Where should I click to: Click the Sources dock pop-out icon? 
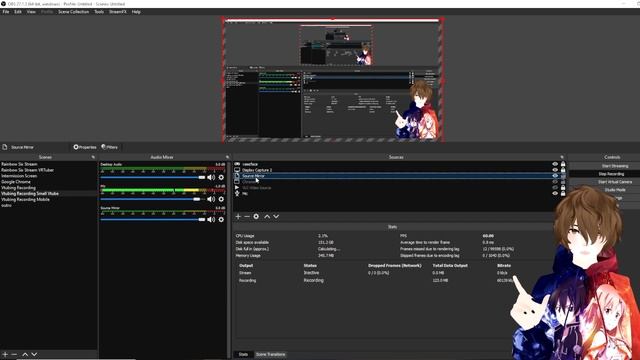(x=562, y=157)
